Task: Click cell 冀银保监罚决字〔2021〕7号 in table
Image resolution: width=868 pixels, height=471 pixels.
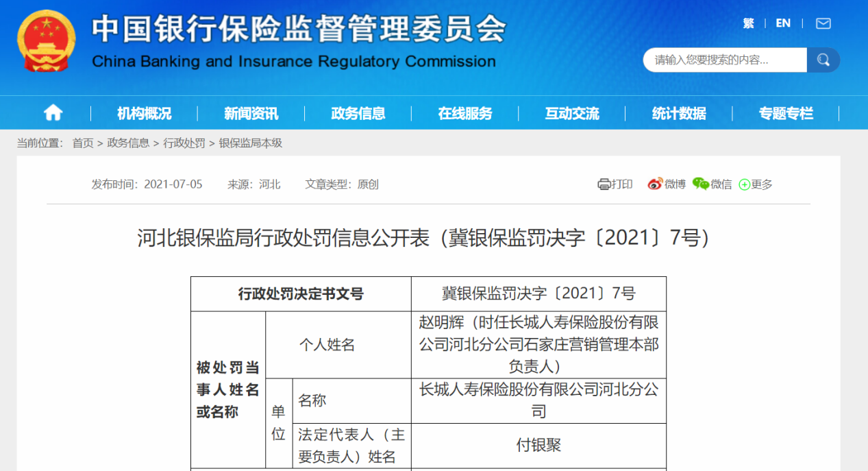Action: 538,294
